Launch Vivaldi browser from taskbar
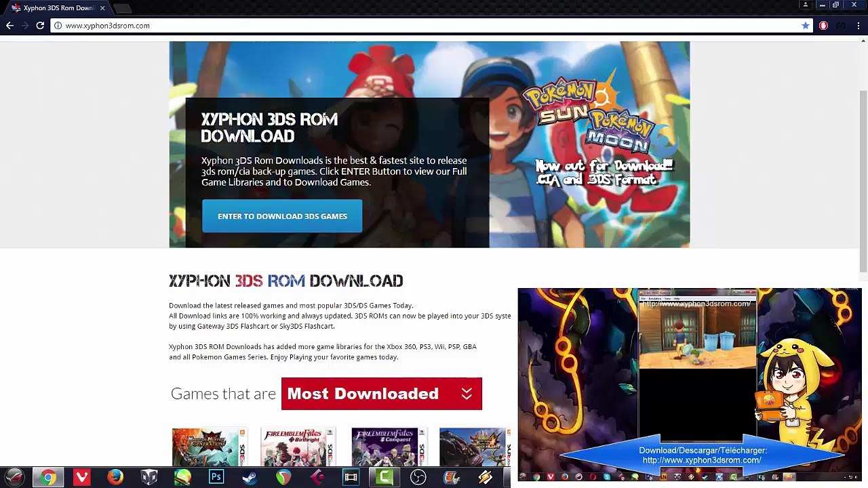The image size is (868, 488). coord(82,478)
